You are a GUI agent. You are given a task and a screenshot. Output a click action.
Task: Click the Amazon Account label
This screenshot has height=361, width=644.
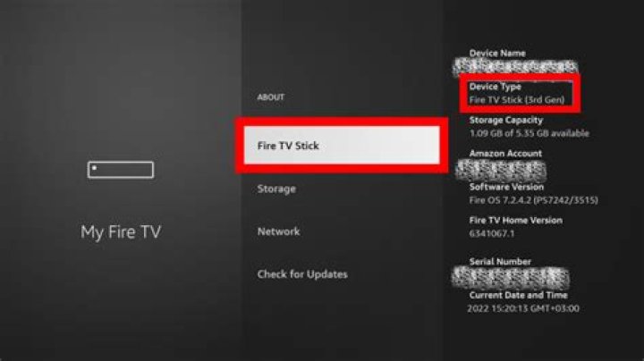pos(505,154)
